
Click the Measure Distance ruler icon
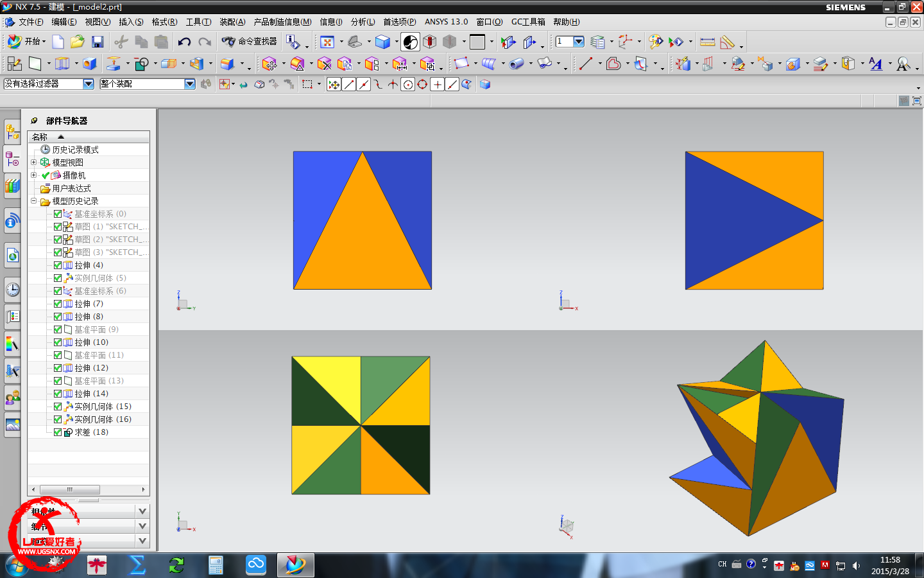point(708,42)
